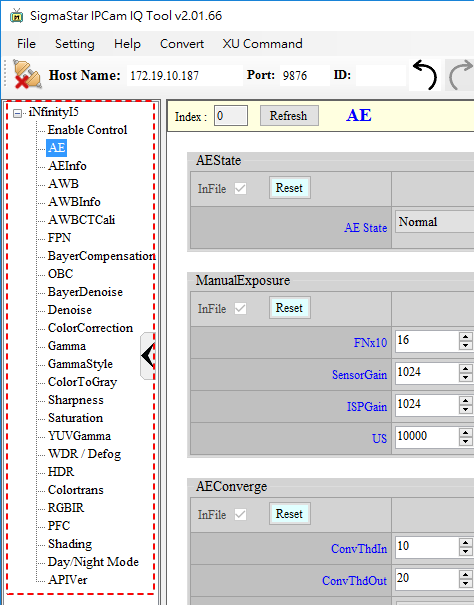Viewport: 474px width, 605px height.
Task: Click the connect/disconnect plug icon
Action: click(x=26, y=74)
